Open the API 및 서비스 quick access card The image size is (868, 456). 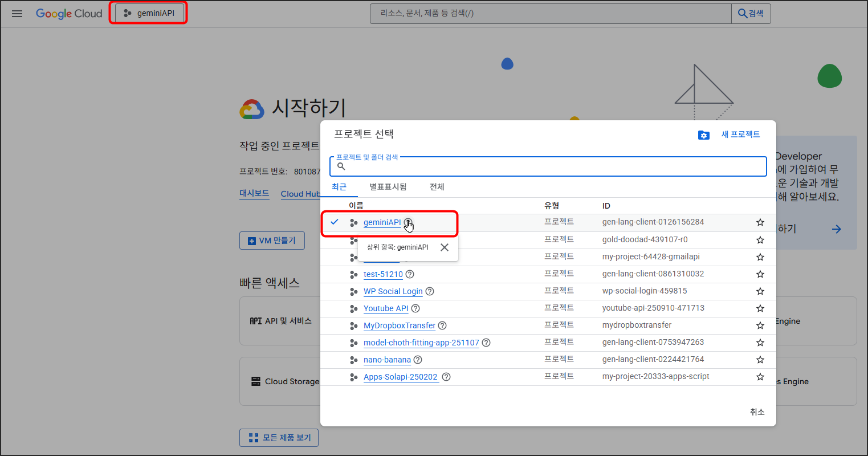click(280, 321)
